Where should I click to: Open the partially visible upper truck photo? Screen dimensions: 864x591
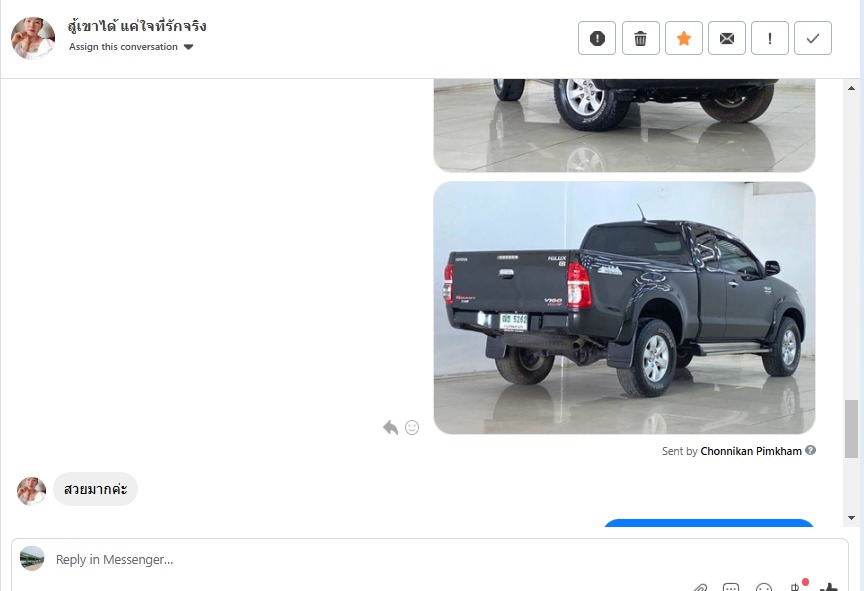624,125
